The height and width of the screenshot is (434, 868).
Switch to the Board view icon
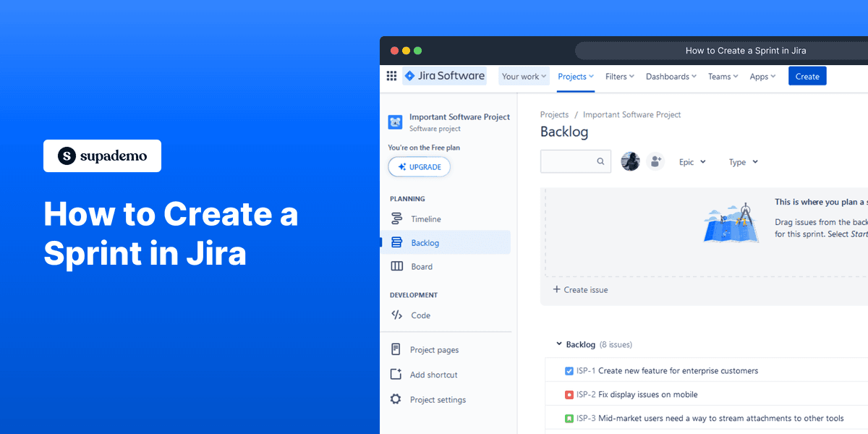coord(396,266)
